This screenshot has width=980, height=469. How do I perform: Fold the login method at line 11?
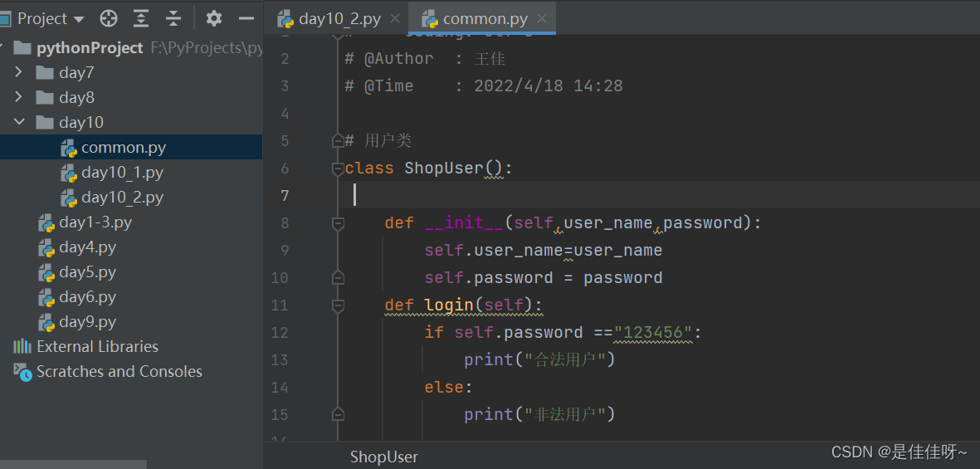click(338, 305)
